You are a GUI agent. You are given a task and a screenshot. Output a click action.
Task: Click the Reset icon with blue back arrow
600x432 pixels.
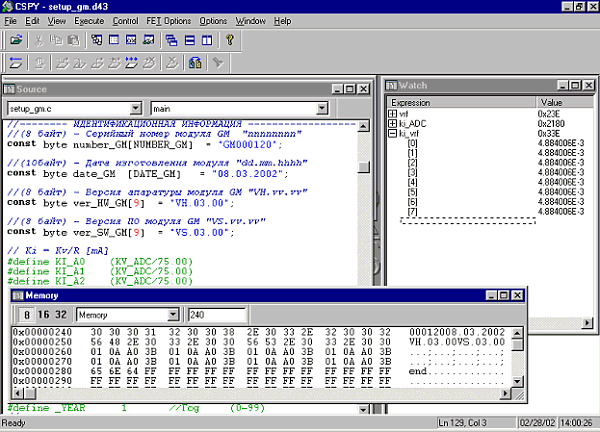pos(16,63)
